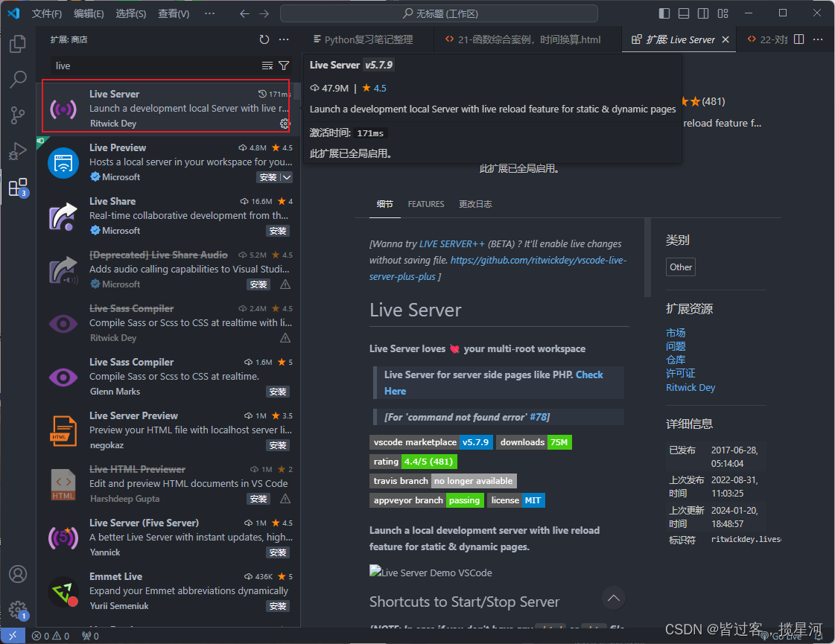Select the 更改日志 changelog tab
This screenshot has height=644, width=835.
475,205
